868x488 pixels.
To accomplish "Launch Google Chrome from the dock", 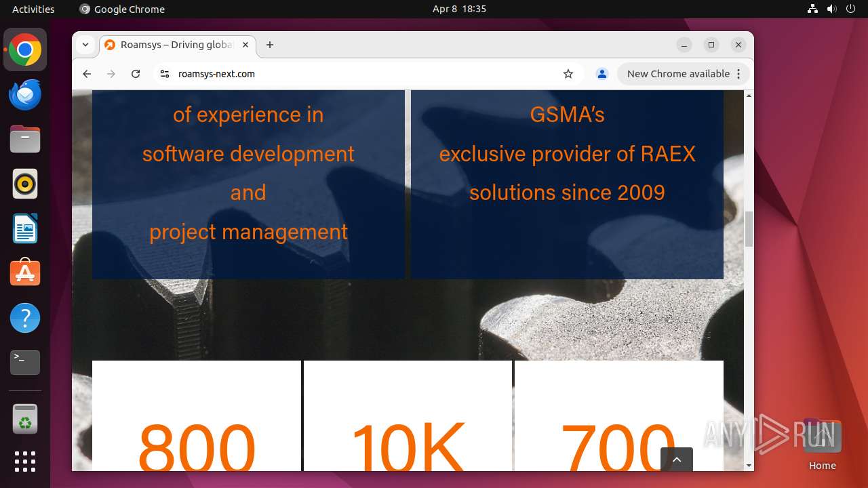I will click(25, 49).
